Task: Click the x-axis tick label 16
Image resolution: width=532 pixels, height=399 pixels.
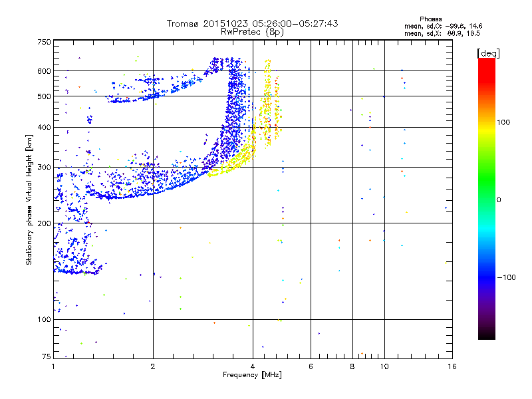Action: pos(452,366)
